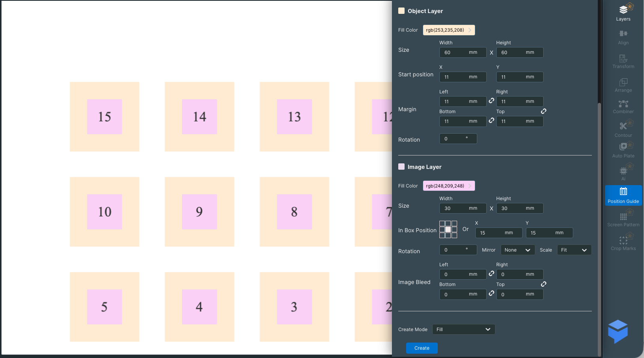The width and height of the screenshot is (644, 358).
Task: Open Image Layer Fill Color picker
Action: click(449, 186)
